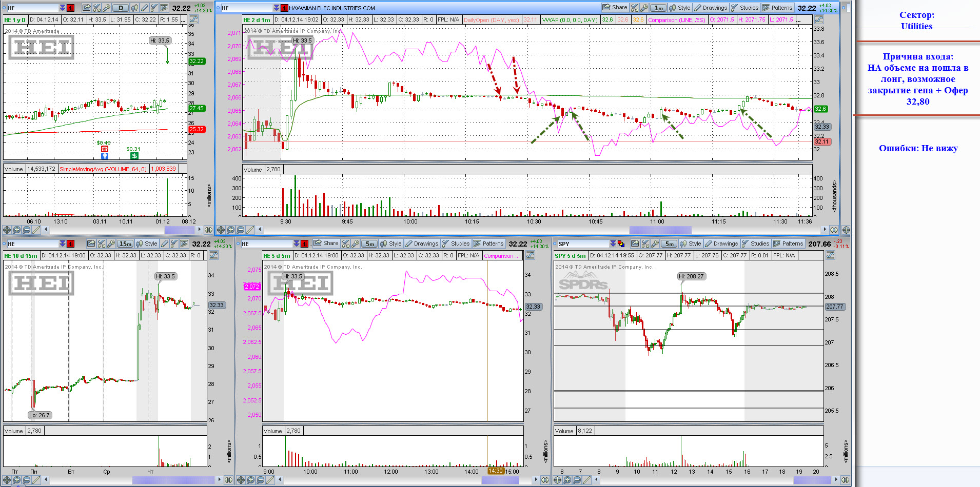Open Patterns menu on 1m HE chart
Image resolution: width=980 pixels, height=487 pixels.
point(778,8)
